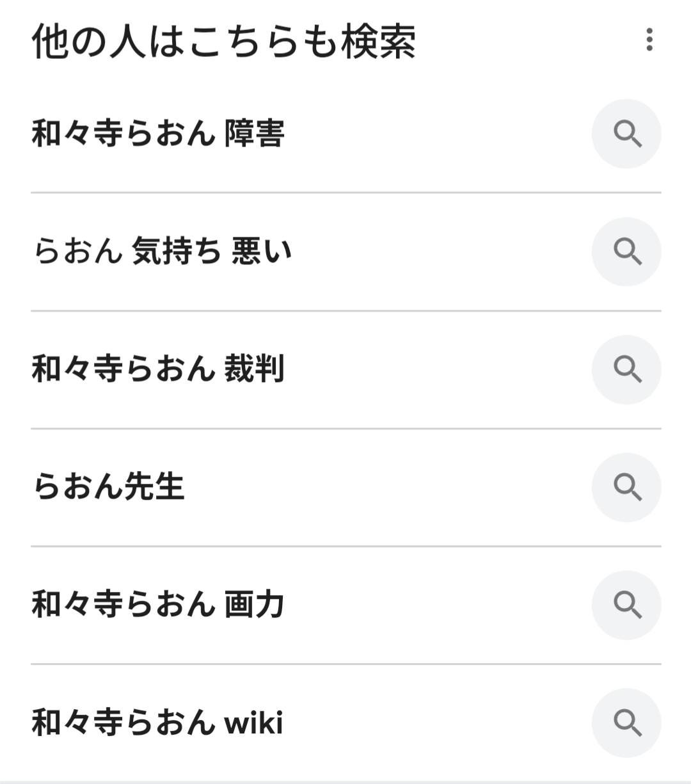691x784 pixels.
Task: Search for 和々寺らおん 障害 suggestion text
Action: [158, 134]
